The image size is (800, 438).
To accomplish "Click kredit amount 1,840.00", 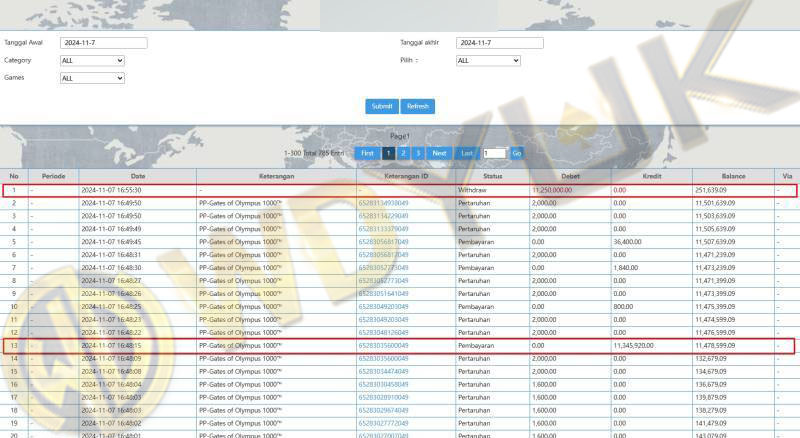I will 626,268.
